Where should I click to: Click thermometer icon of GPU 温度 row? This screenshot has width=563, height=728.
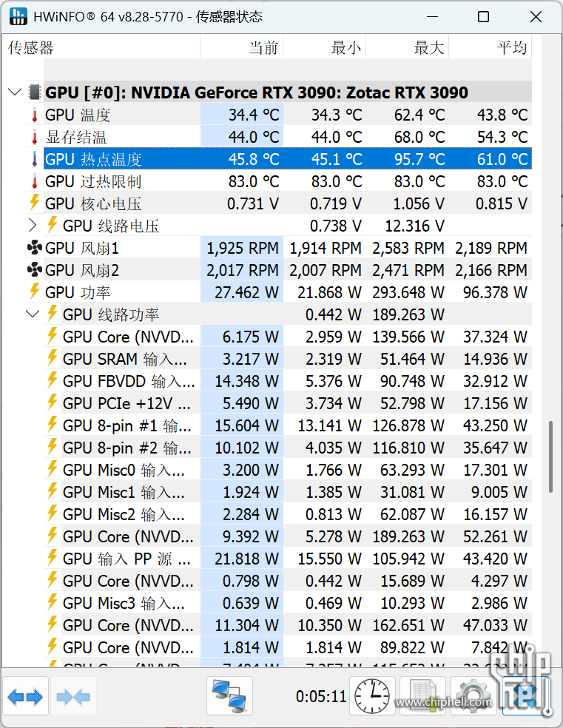[x=35, y=115]
